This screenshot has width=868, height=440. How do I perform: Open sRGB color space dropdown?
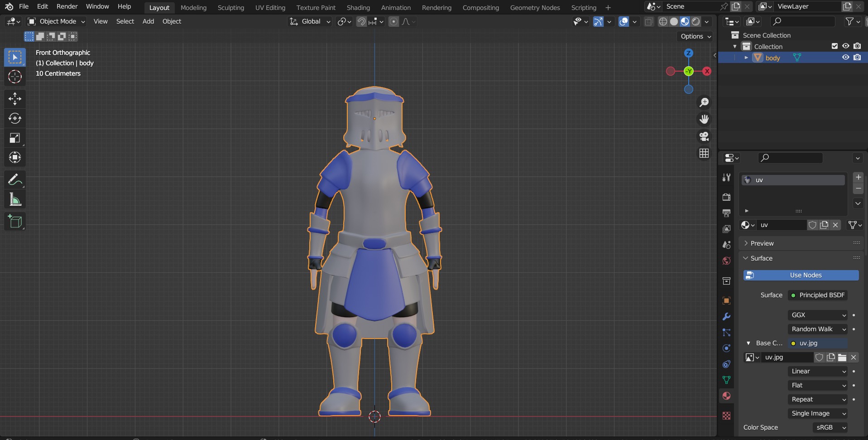coord(830,427)
